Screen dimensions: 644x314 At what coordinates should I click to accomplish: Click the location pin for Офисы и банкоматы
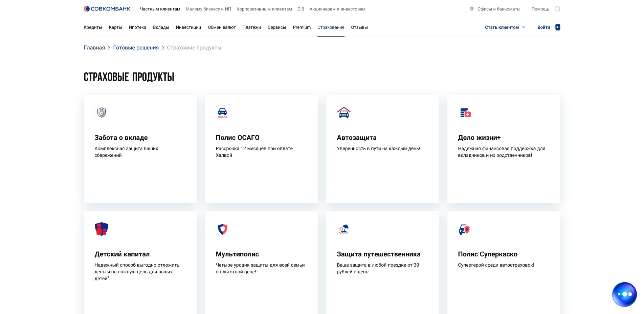(471, 9)
